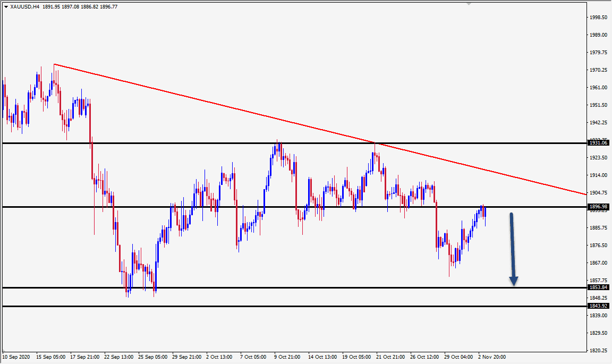Screen dimensions: 612x364
Task: Click the small triangle beside XAUUSD,H4
Action: [x=6, y=6]
